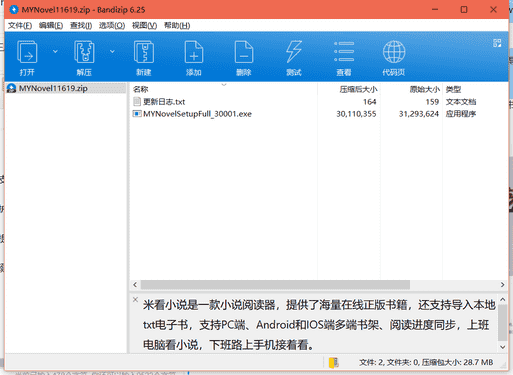Click the comment pane scroll up arrow
The image size is (513, 375).
(x=503, y=300)
